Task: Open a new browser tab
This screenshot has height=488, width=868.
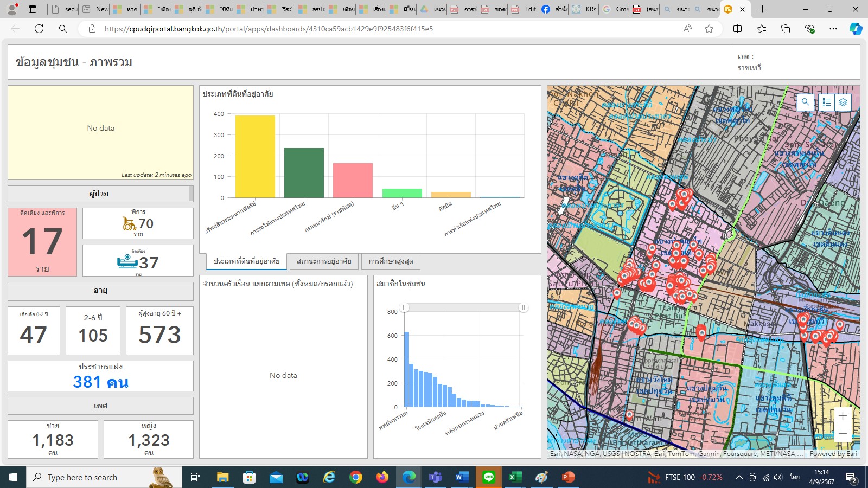Action: [x=762, y=9]
